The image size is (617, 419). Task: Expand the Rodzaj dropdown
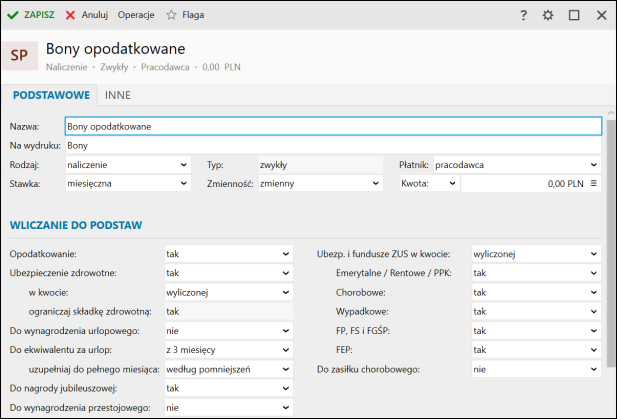[x=127, y=164]
